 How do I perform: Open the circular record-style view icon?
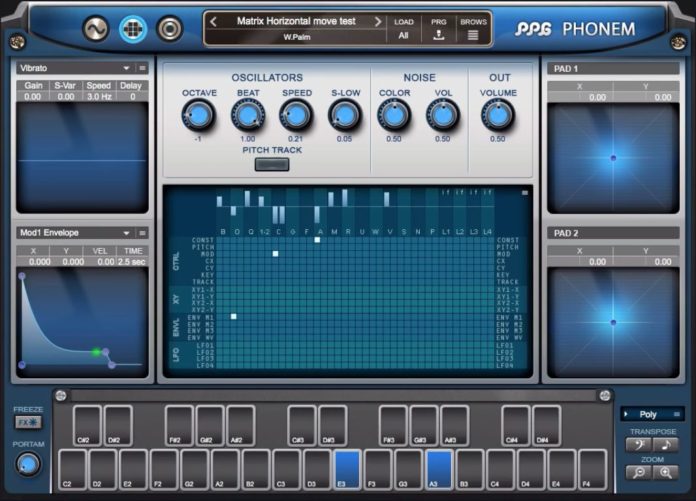pyautogui.click(x=170, y=29)
